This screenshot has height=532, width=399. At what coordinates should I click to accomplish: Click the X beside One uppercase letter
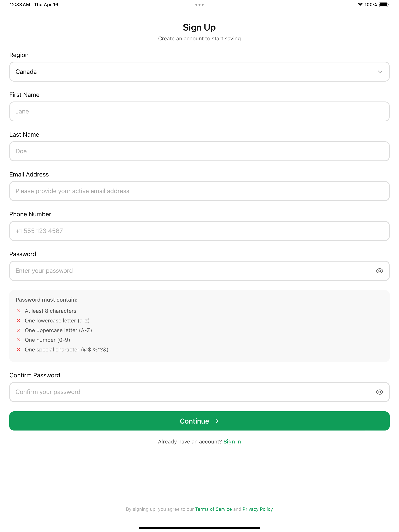[19, 330]
